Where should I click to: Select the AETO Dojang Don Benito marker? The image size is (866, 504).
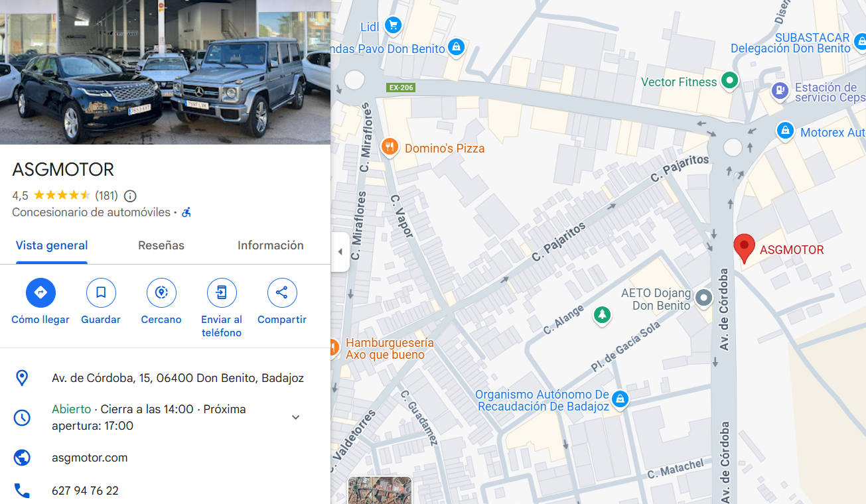(703, 298)
